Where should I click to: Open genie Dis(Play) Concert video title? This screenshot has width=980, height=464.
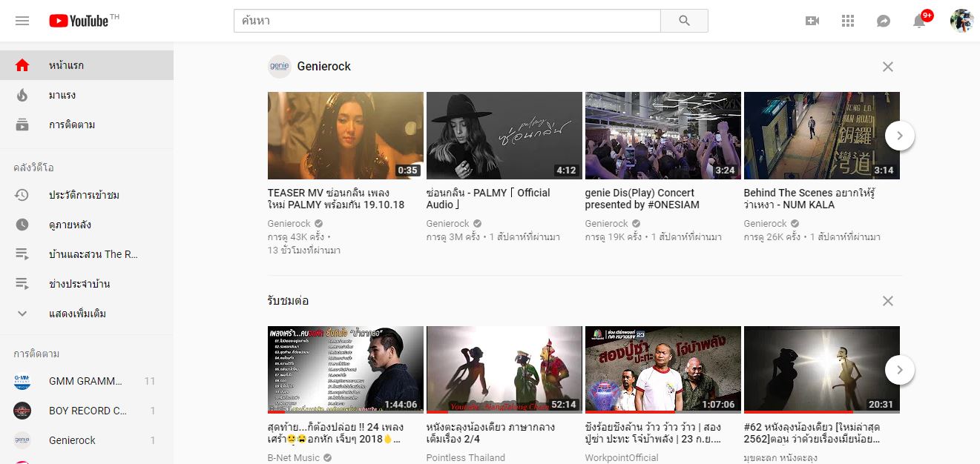(x=642, y=199)
